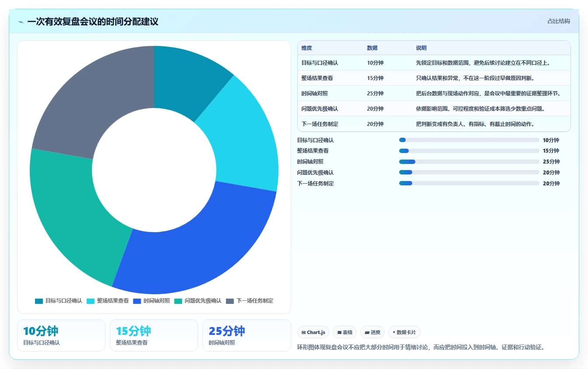Image resolution: width=588 pixels, height=369 pixels.
Task: Click the 说明 column header
Action: pos(421,48)
